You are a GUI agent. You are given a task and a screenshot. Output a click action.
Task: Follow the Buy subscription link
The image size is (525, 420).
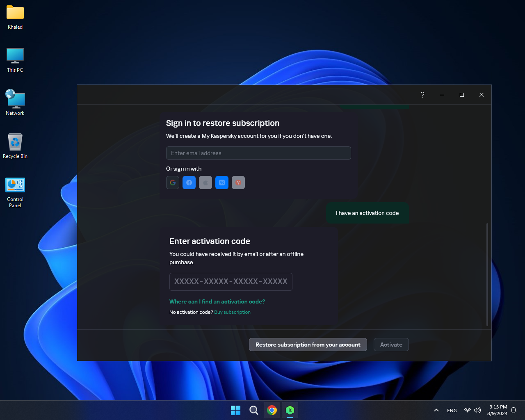(232, 312)
